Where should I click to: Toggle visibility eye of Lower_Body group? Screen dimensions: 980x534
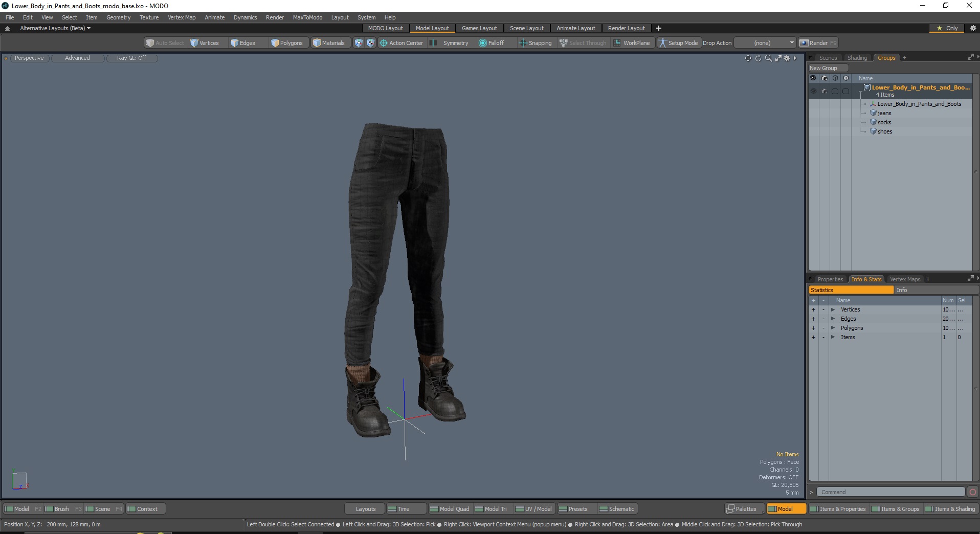pyautogui.click(x=813, y=91)
